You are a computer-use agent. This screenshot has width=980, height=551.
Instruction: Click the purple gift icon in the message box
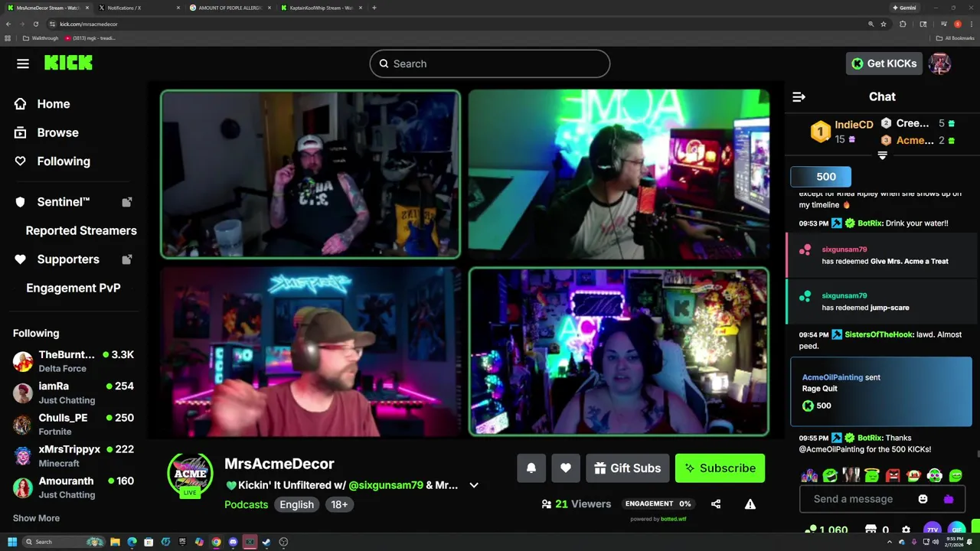tap(949, 499)
